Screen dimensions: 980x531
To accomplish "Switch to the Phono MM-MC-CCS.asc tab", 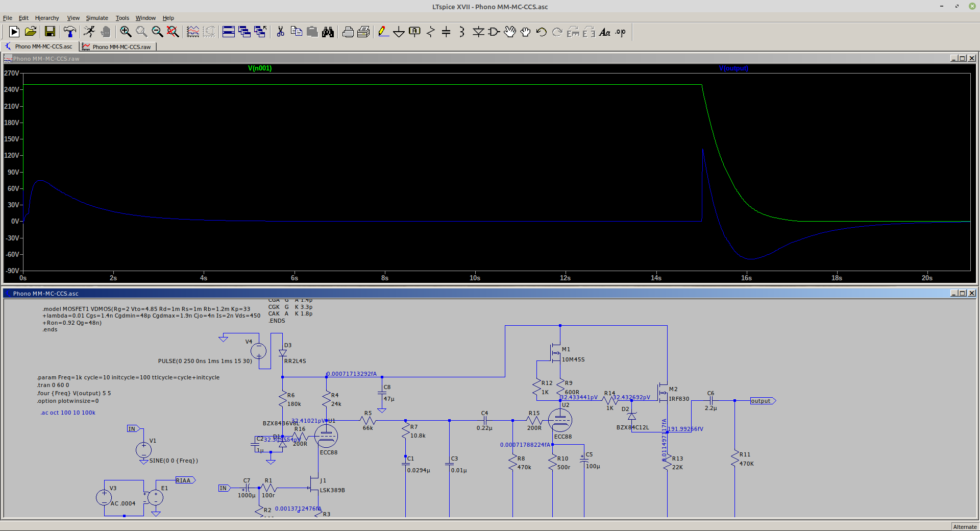I will (x=40, y=46).
